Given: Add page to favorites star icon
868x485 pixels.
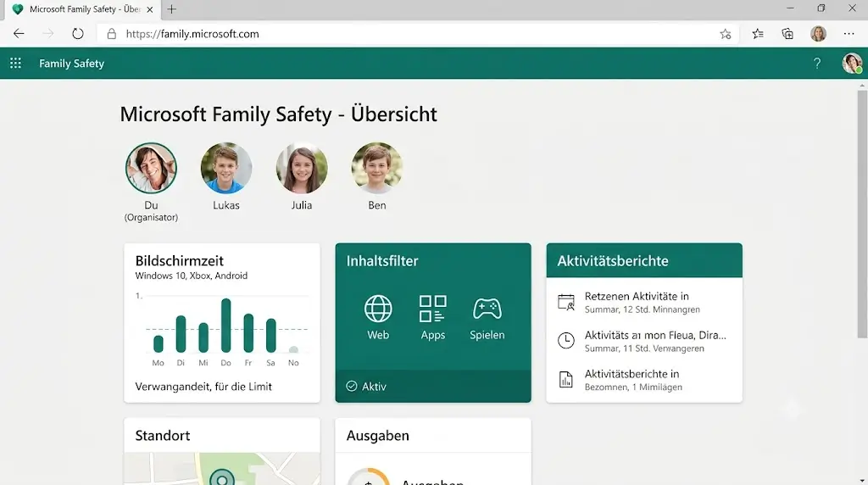Looking at the screenshot, I should point(726,34).
